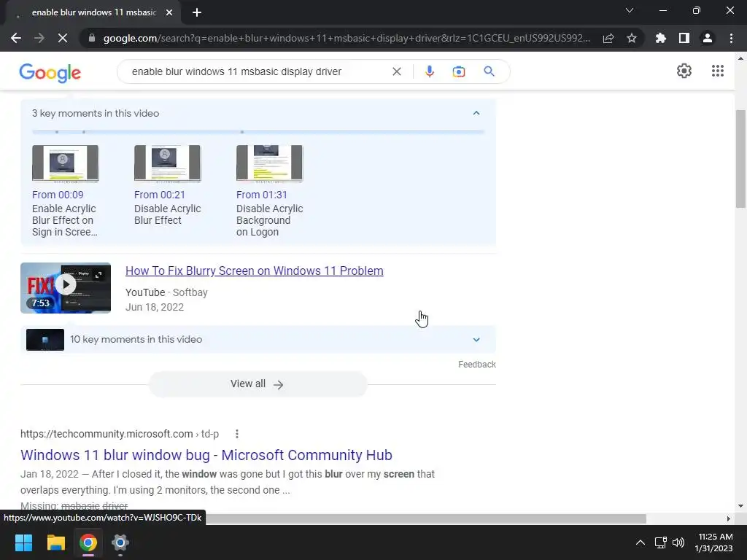Image resolution: width=747 pixels, height=560 pixels.
Task: Open the Chrome extensions puzzle menu
Action: tap(661, 38)
